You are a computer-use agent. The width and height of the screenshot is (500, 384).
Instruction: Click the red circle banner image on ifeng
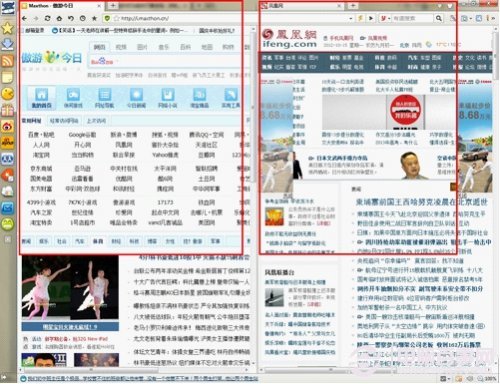[405, 110]
